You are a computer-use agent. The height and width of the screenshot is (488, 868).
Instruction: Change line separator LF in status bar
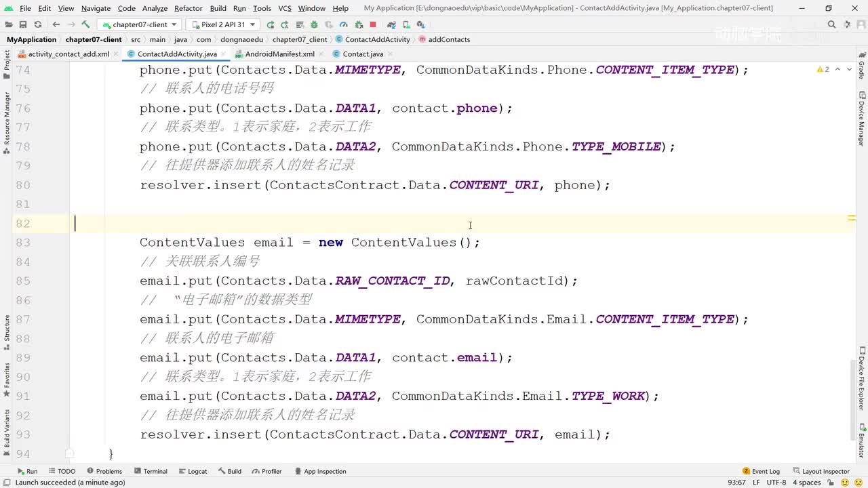click(757, 483)
